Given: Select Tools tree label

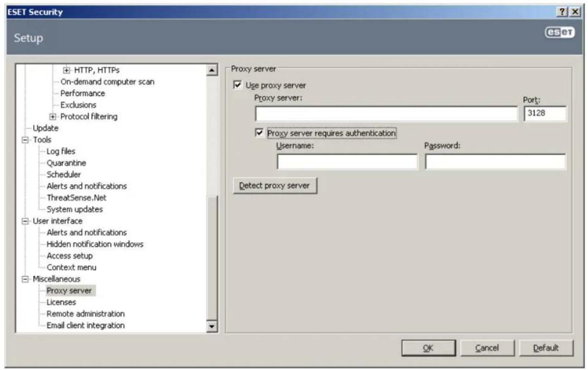Looking at the screenshot, I should click(41, 140).
